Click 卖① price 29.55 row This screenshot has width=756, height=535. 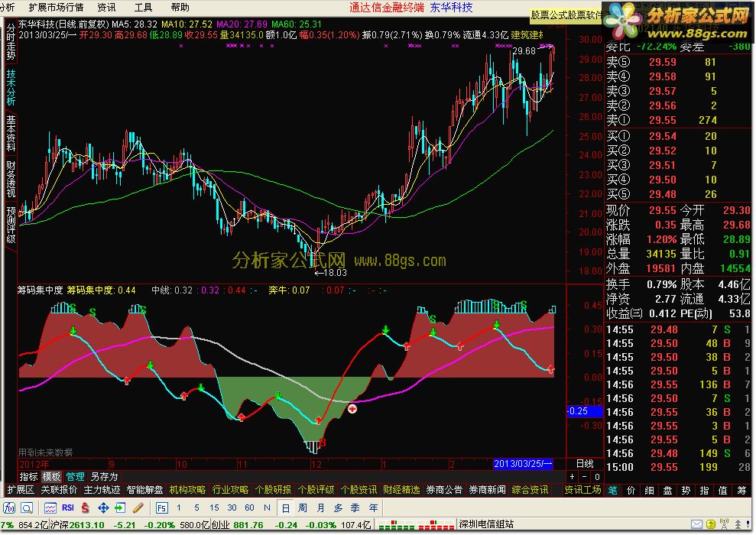pos(678,120)
